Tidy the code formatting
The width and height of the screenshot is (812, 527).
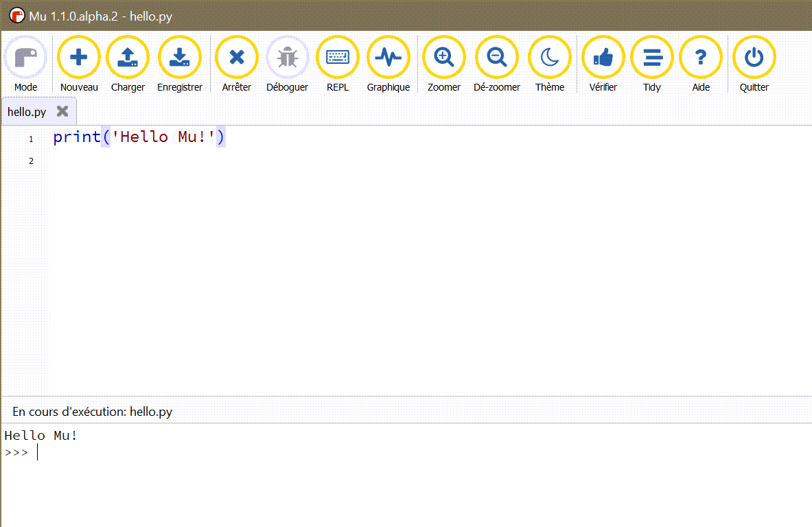[652, 65]
